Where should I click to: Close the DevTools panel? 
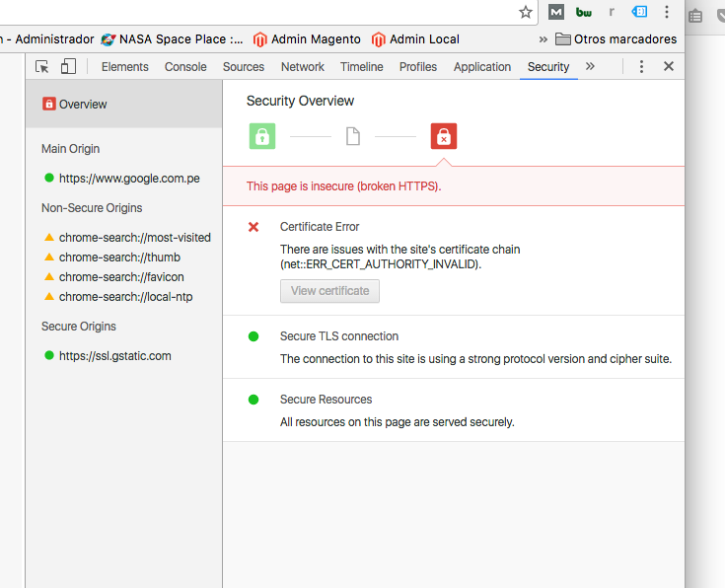pyautogui.click(x=669, y=66)
